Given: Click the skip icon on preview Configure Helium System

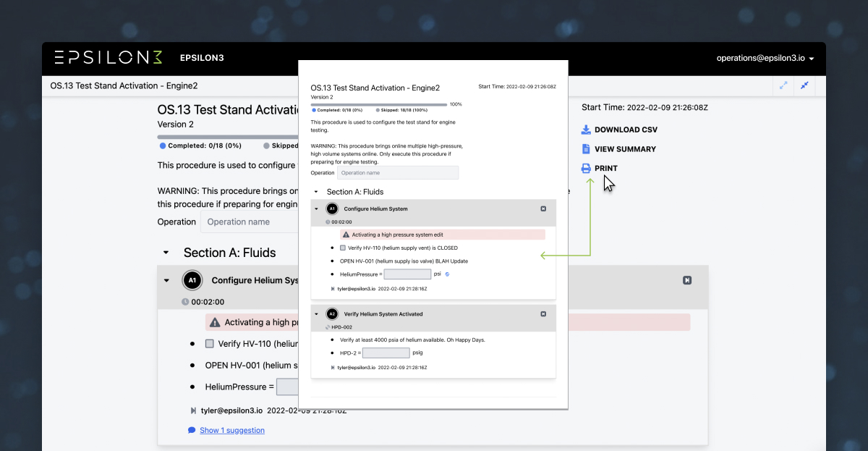Looking at the screenshot, I should (543, 208).
